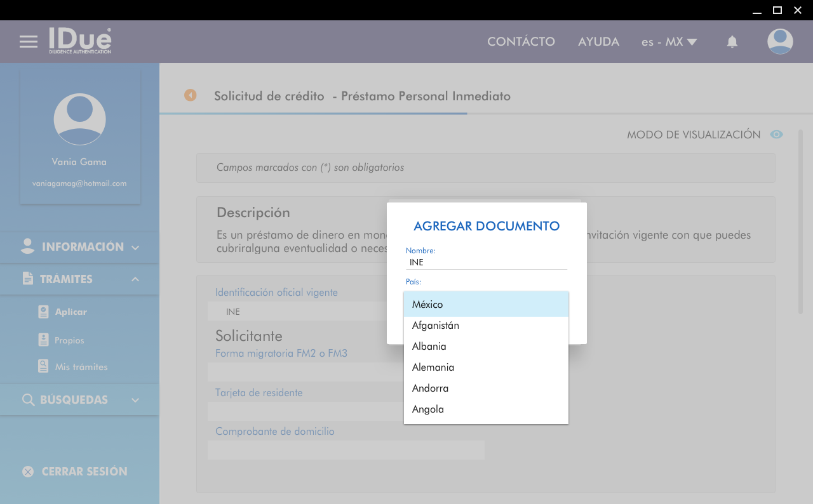This screenshot has height=504, width=813.
Task: Toggle the Modo de Visualización eye icon
Action: (776, 135)
